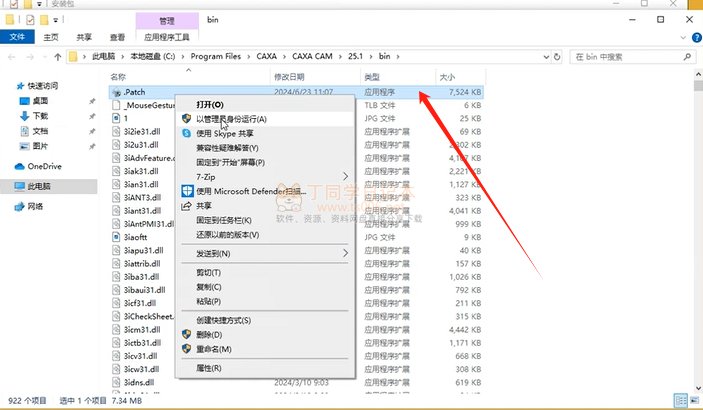The height and width of the screenshot is (410, 703).
Task: Click the search magnifier icon
Action: [687, 57]
